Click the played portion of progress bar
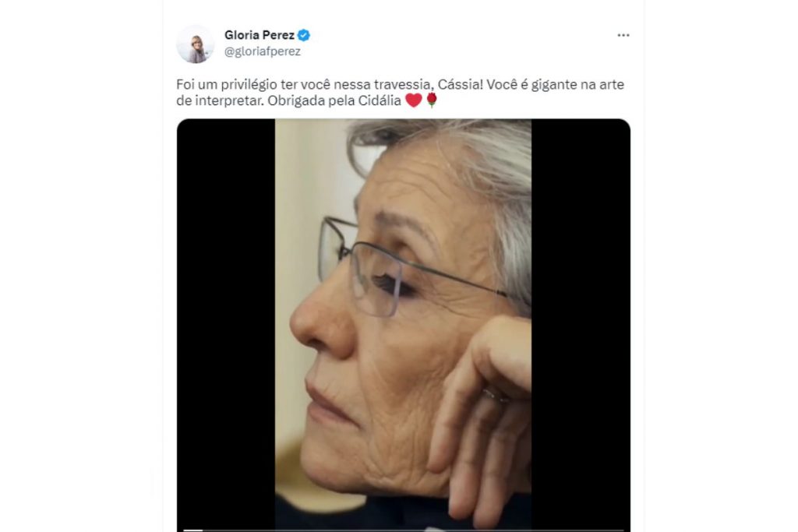798x532 pixels. [193, 530]
